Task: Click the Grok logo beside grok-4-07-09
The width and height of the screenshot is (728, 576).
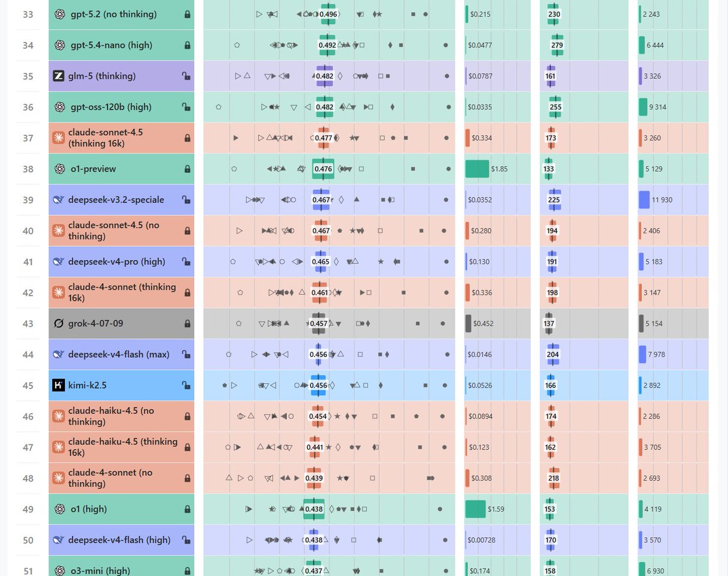Action: (x=59, y=323)
